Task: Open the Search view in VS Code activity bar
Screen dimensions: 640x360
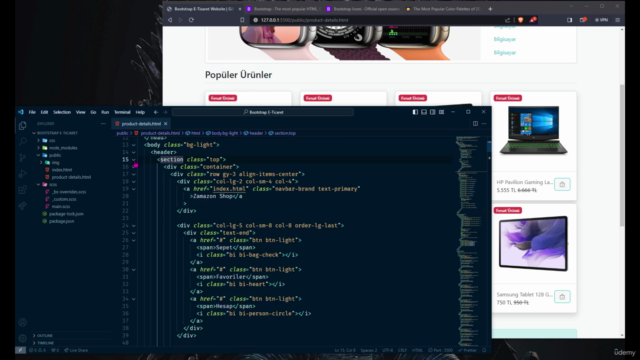Action: tap(22, 142)
